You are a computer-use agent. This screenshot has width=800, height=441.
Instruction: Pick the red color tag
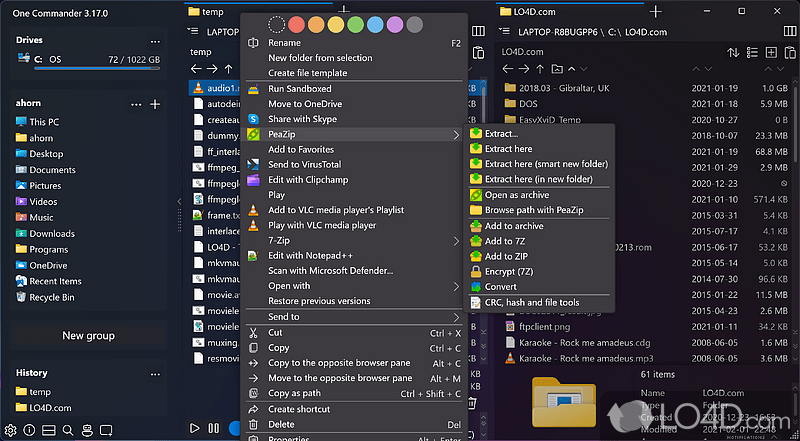point(296,24)
